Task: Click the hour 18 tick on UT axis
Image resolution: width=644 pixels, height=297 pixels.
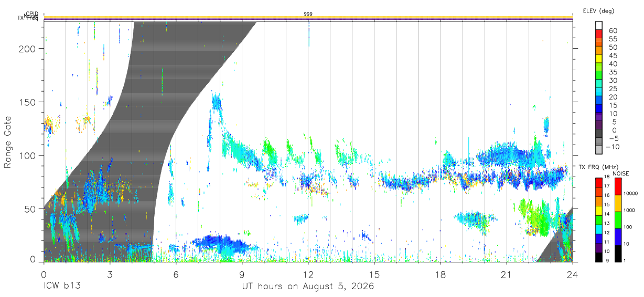Action: click(x=441, y=274)
